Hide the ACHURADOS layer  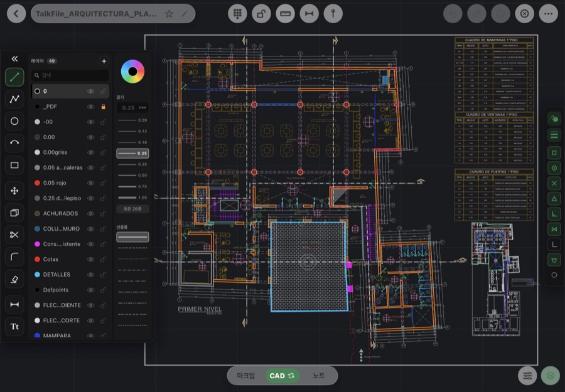(x=90, y=213)
